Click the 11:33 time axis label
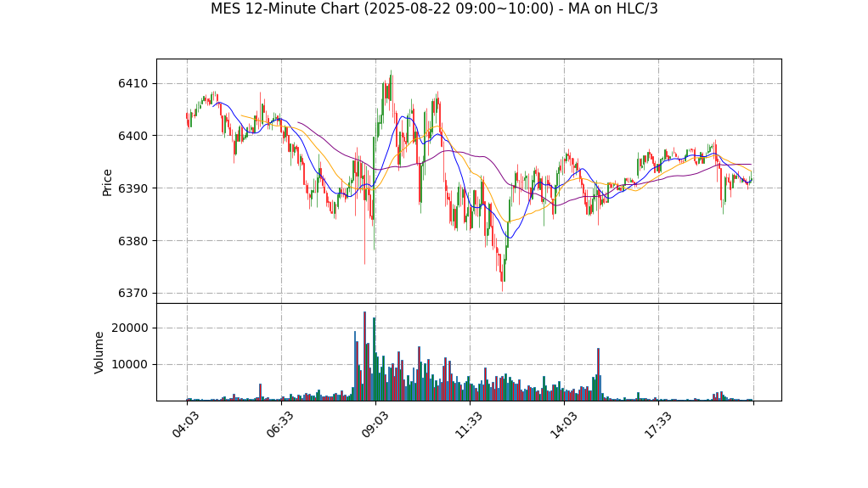 [x=468, y=425]
